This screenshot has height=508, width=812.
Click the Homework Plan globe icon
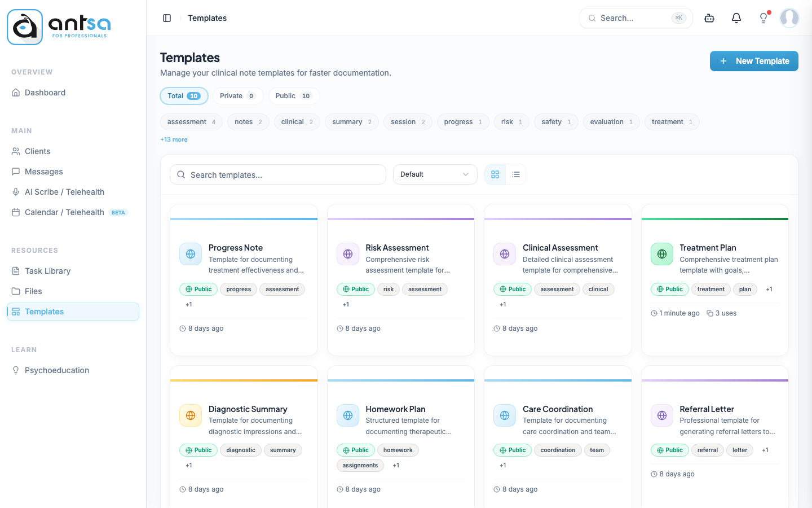coord(348,415)
